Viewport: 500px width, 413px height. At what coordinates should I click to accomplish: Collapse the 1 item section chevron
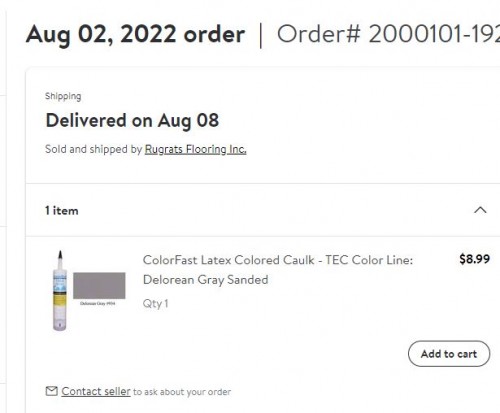(480, 210)
